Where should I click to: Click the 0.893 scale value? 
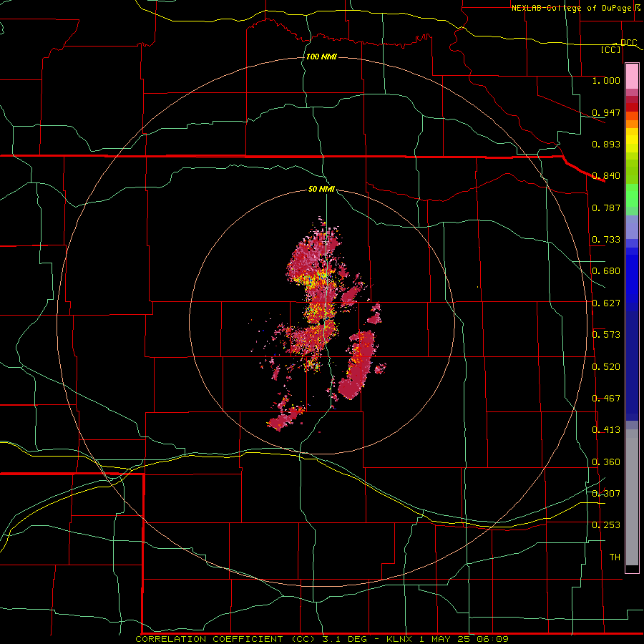click(x=606, y=144)
